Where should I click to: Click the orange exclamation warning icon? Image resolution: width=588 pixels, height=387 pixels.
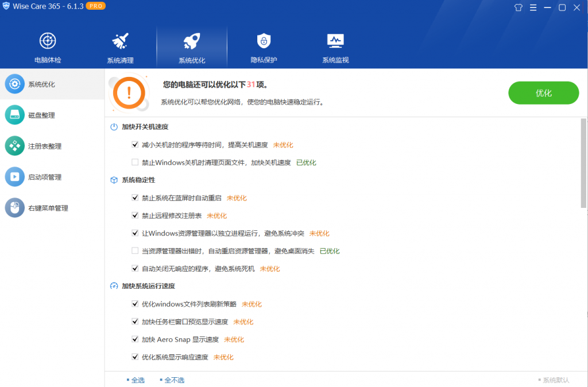click(x=129, y=92)
